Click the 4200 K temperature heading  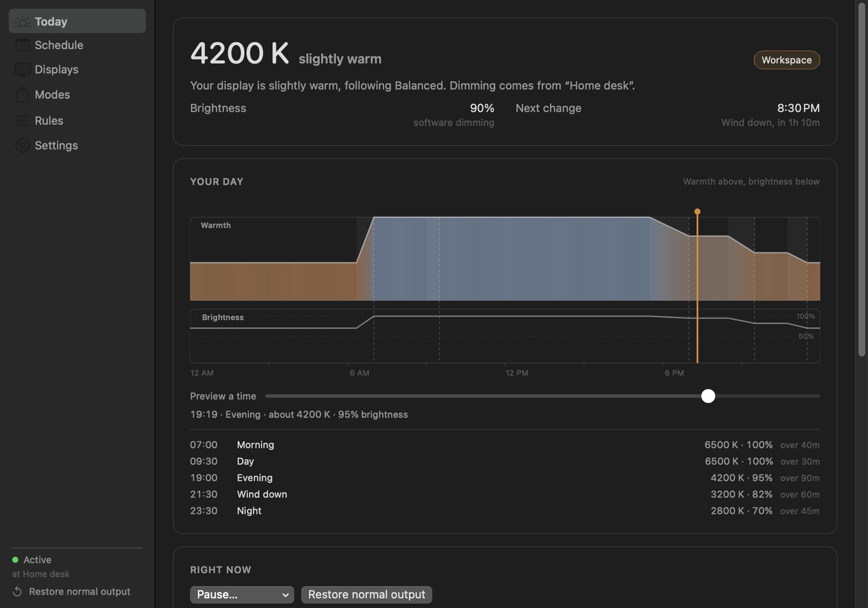click(239, 53)
